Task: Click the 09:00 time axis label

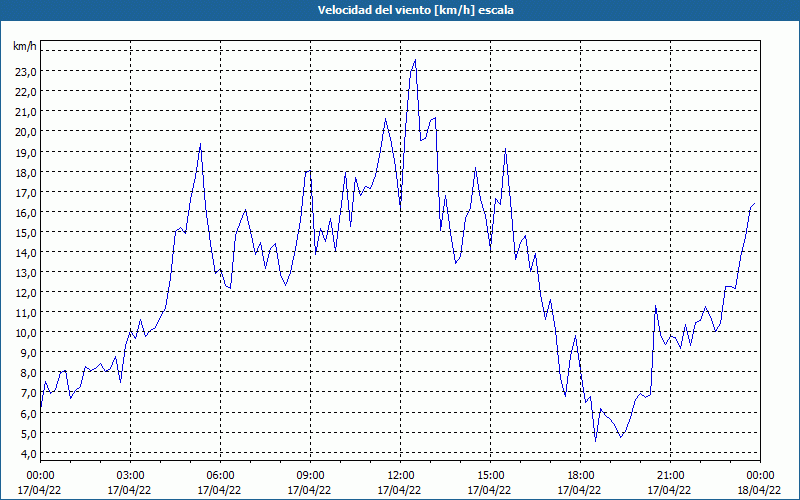Action: click(x=310, y=476)
